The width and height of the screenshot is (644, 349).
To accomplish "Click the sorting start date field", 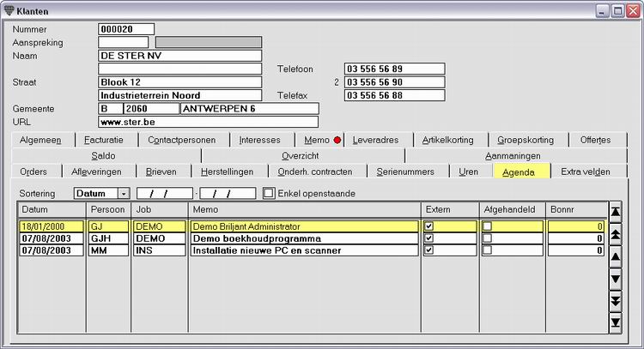I will click(x=165, y=193).
